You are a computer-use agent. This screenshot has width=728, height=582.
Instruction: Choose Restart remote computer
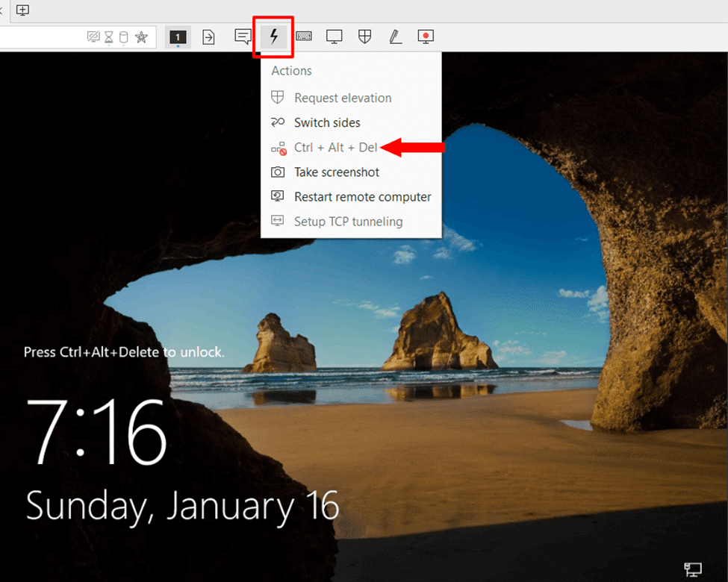pos(362,197)
